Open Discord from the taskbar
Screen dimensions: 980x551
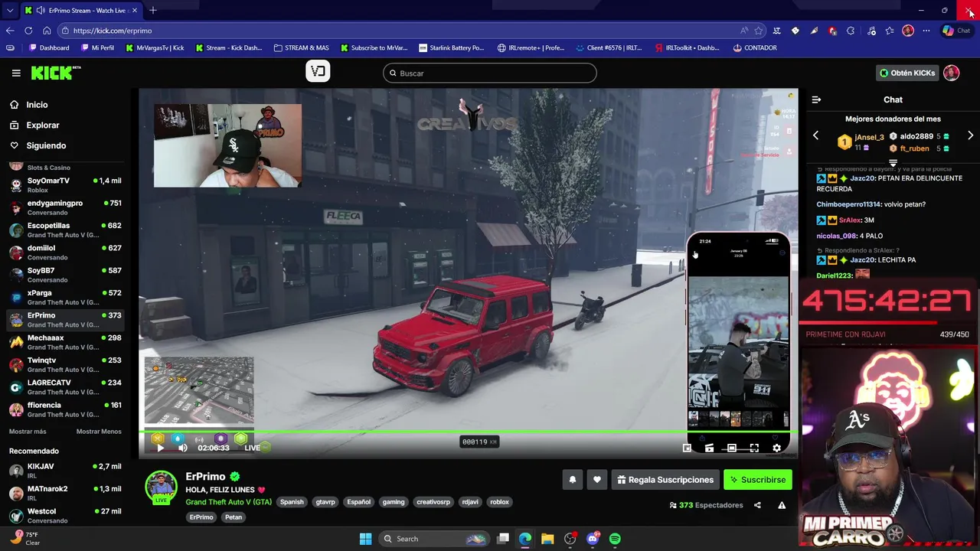click(593, 539)
